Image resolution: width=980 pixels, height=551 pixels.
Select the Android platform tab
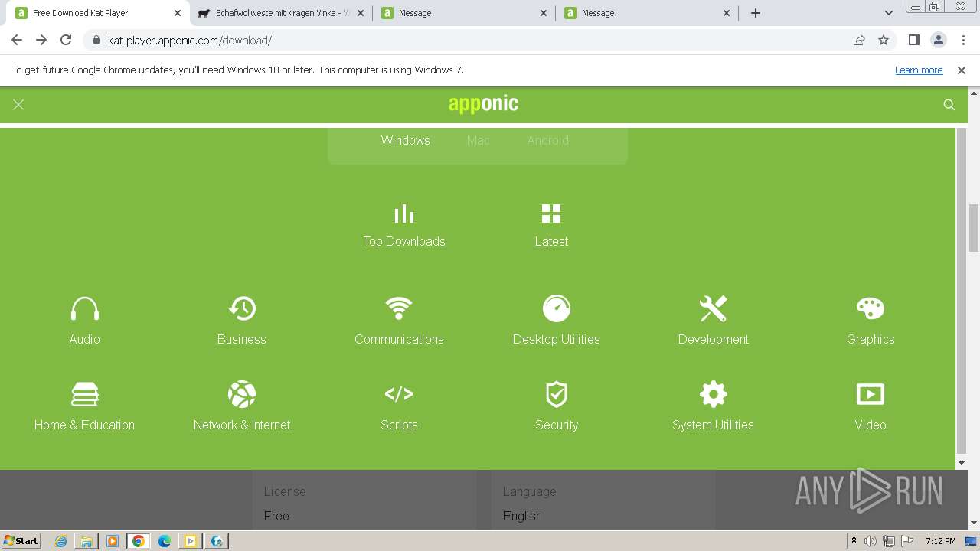(548, 140)
